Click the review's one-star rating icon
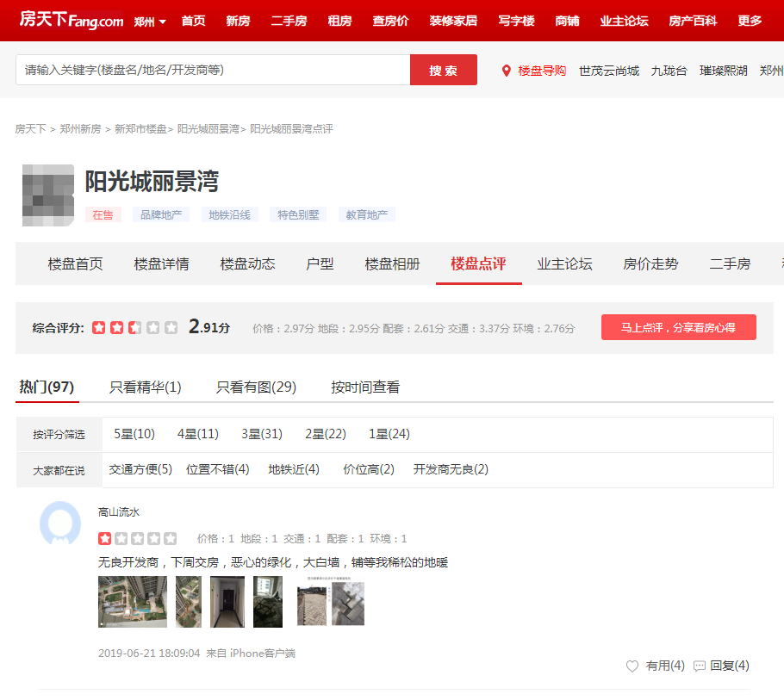Screen dimensions: 784x700 point(104,539)
